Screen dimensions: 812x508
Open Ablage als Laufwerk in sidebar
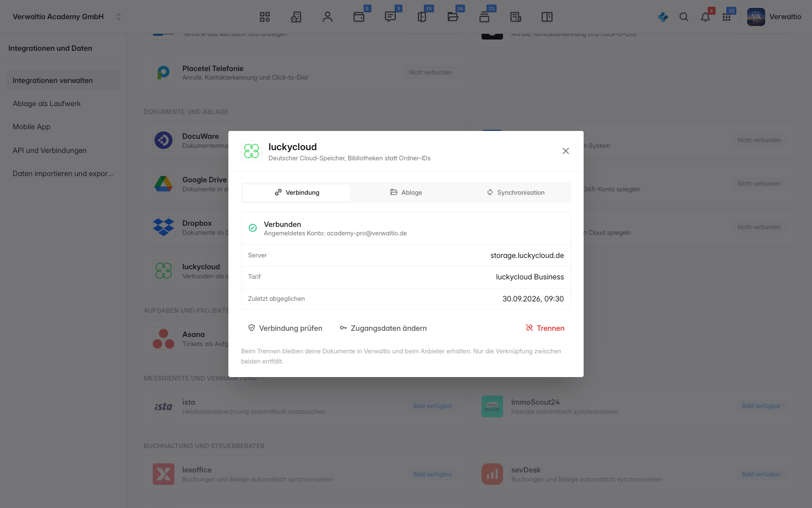tap(63, 104)
